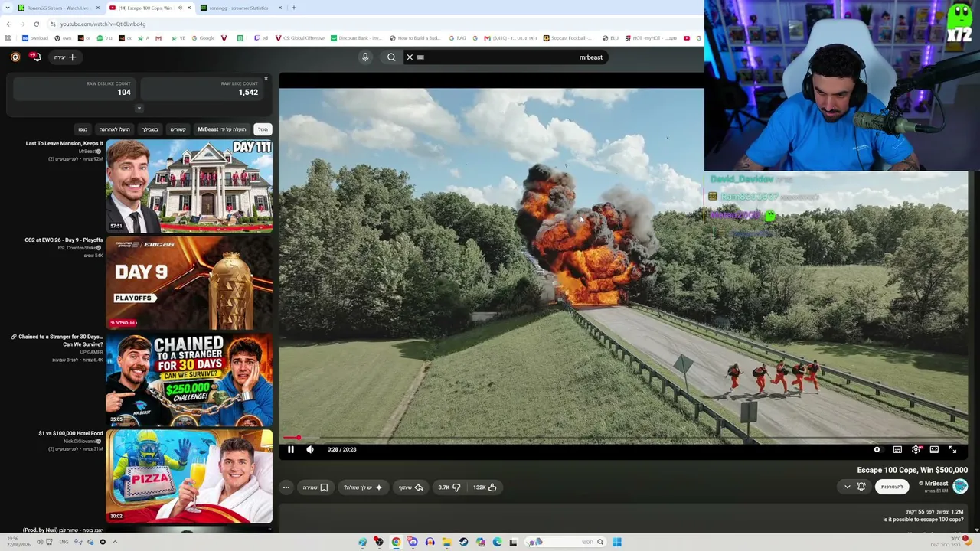This screenshot has width=980, height=551.
Task: Select the fifth filter chip from the right
Action: [x=114, y=129]
